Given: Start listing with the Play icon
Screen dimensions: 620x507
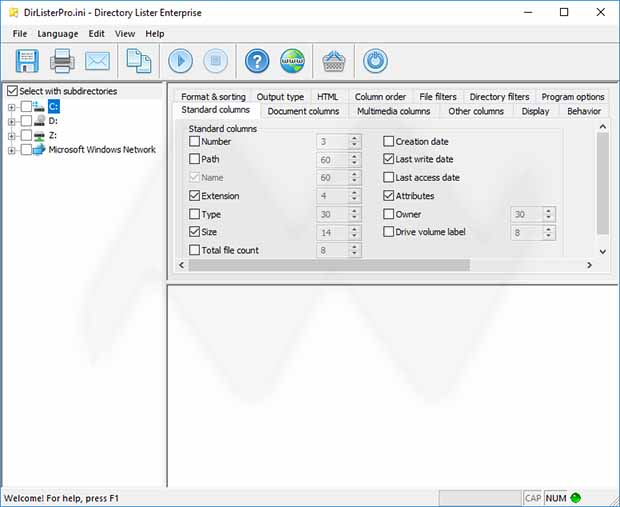Looking at the screenshot, I should coord(180,61).
